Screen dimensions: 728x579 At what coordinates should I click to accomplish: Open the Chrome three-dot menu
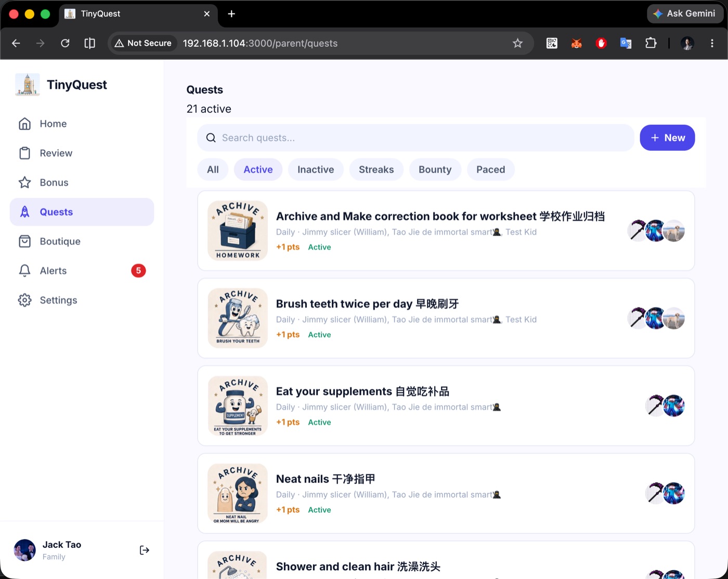(712, 43)
